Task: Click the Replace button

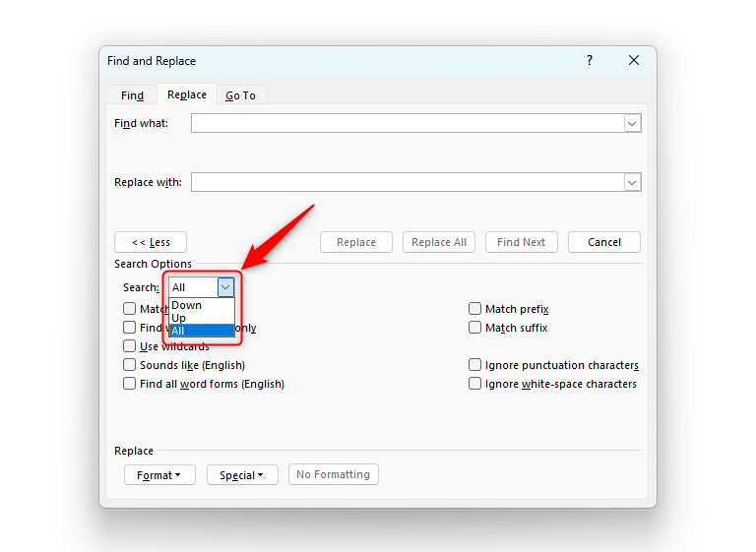Action: click(355, 242)
